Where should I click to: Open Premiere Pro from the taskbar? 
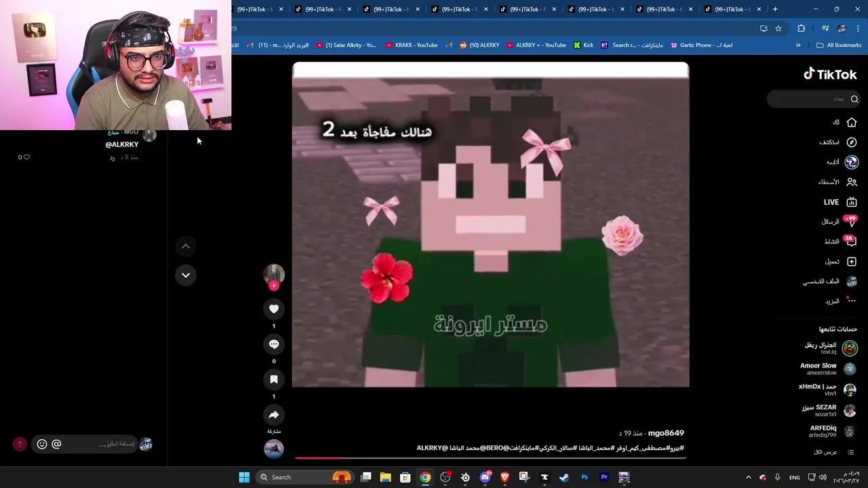click(604, 477)
